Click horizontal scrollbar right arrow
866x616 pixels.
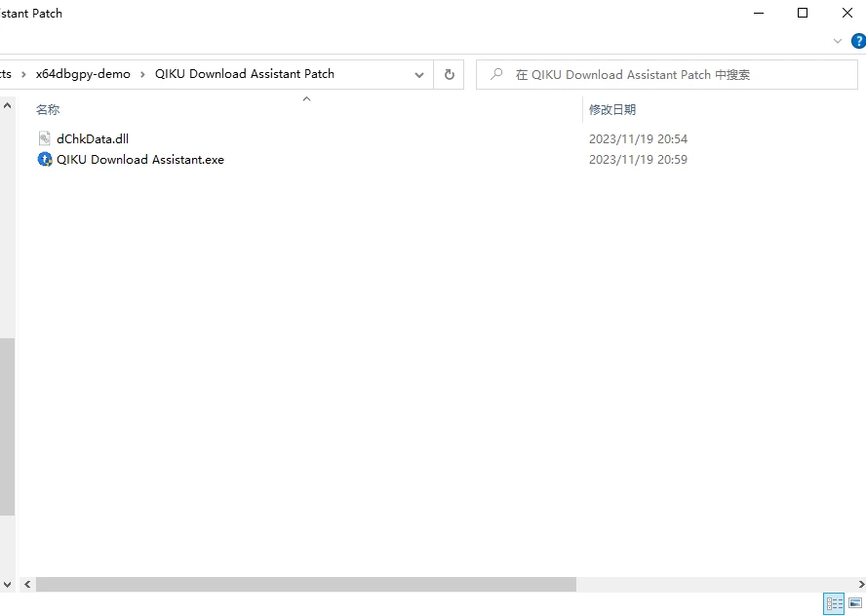point(861,584)
